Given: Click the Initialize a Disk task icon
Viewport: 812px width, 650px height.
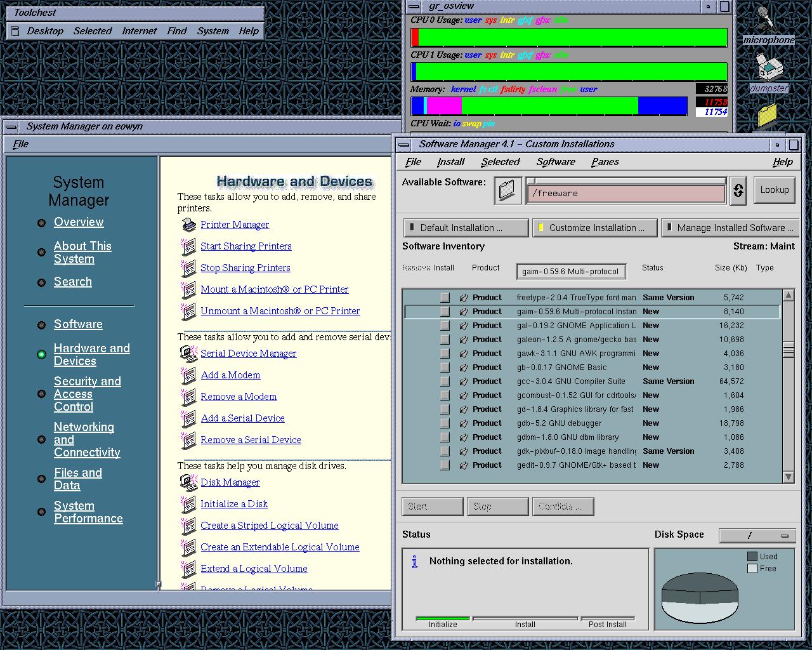Looking at the screenshot, I should point(188,504).
